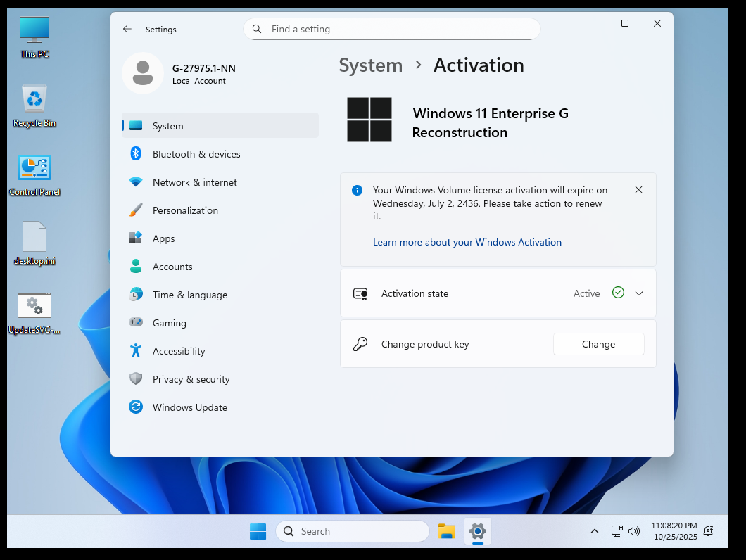Image resolution: width=746 pixels, height=560 pixels.
Task: Open Gaming settings
Action: pyautogui.click(x=220, y=322)
